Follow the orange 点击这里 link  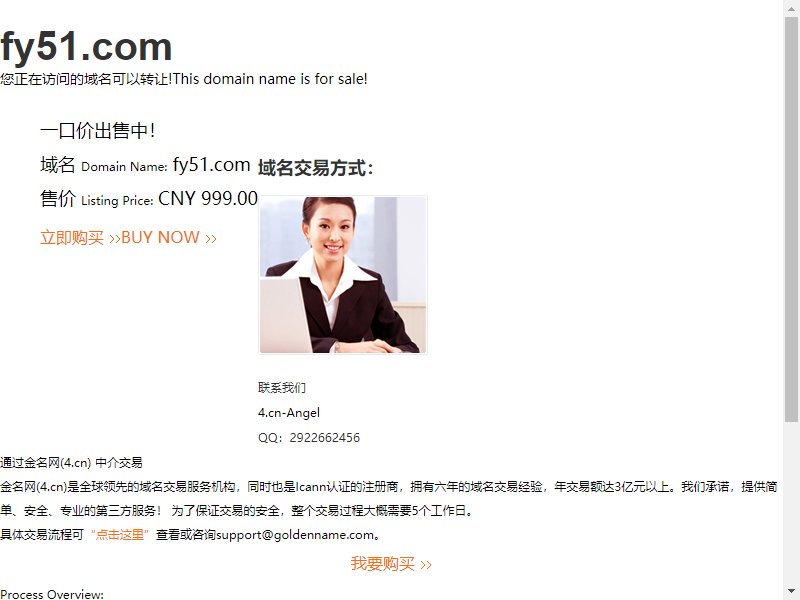tap(120, 535)
